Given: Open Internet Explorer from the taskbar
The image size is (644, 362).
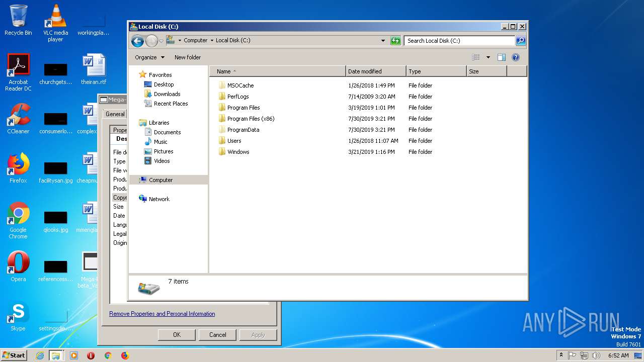Looking at the screenshot, I should tap(40, 355).
